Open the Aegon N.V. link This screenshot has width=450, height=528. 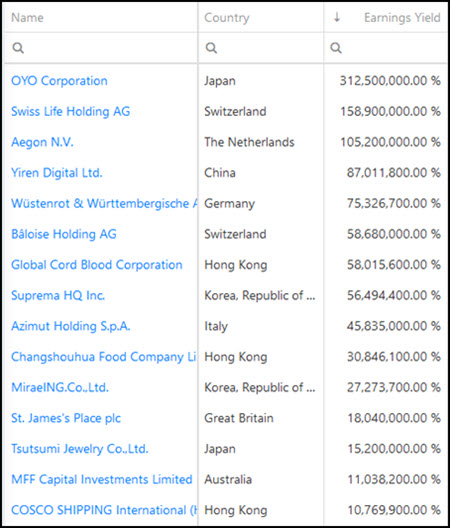point(42,142)
